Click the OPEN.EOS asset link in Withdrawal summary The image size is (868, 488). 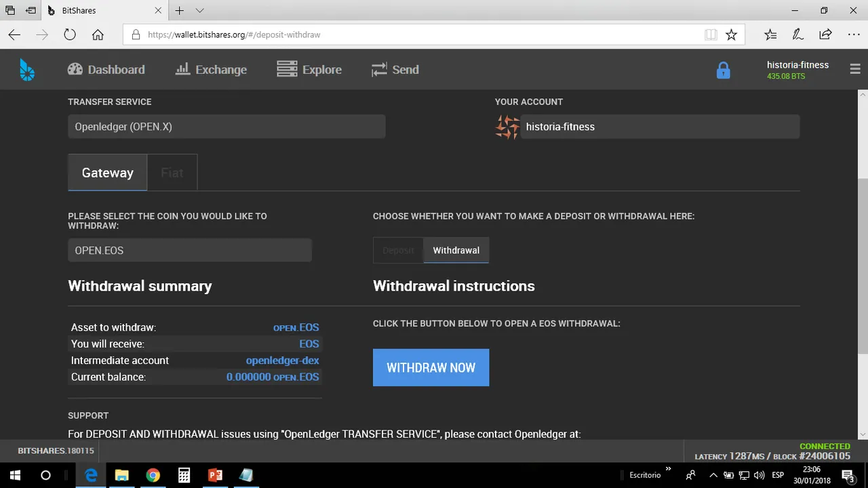coord(296,327)
